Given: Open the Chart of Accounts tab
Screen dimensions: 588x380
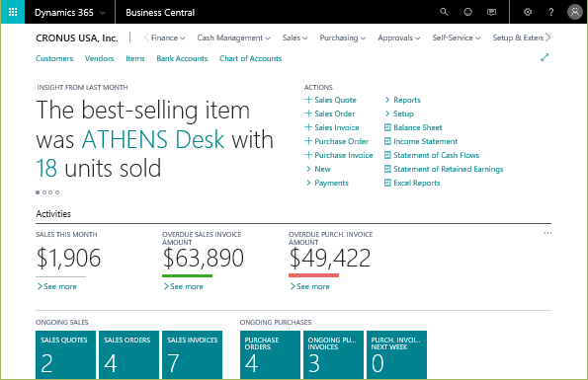Looking at the screenshot, I should pos(250,58).
